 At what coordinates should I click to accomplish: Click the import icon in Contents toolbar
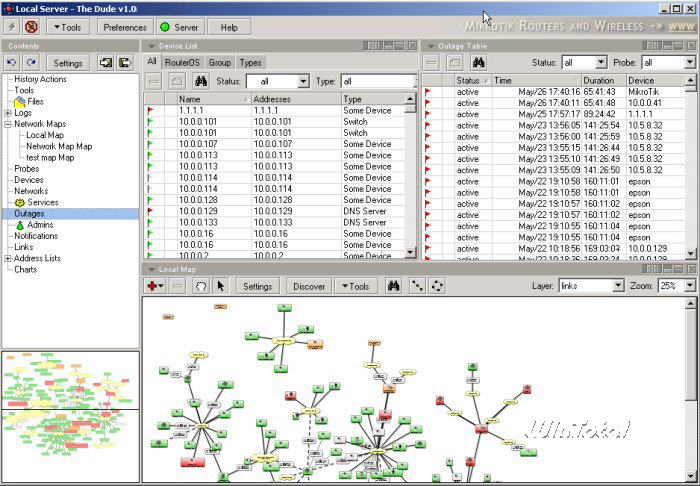tap(105, 63)
